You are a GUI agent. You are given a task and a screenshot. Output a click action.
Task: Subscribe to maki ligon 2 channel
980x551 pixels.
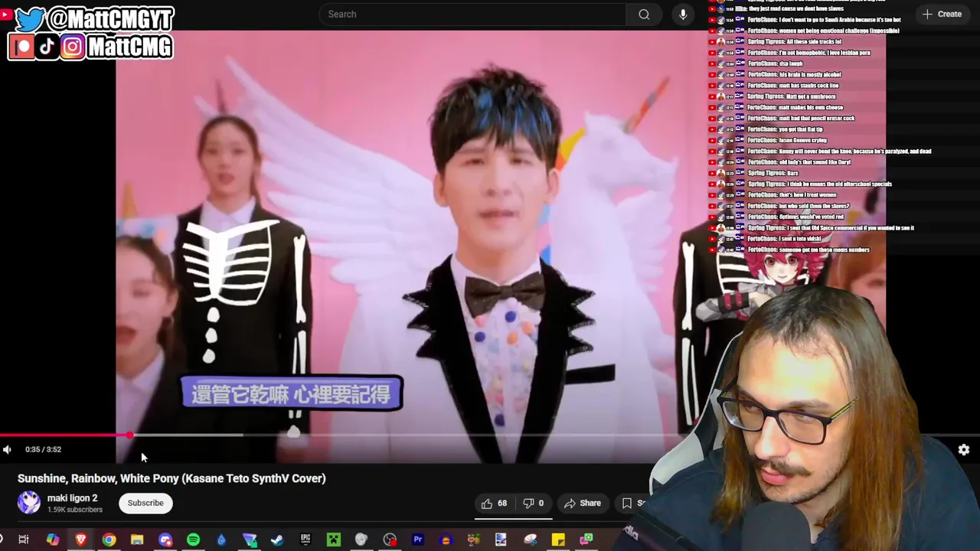[145, 503]
